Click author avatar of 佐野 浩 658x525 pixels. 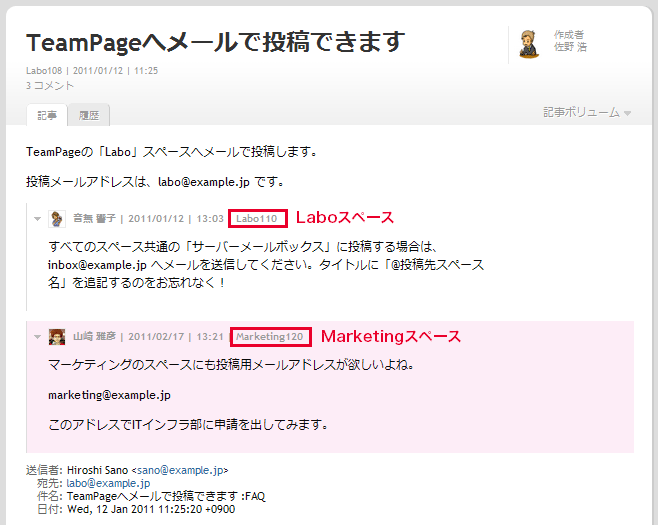tap(529, 44)
